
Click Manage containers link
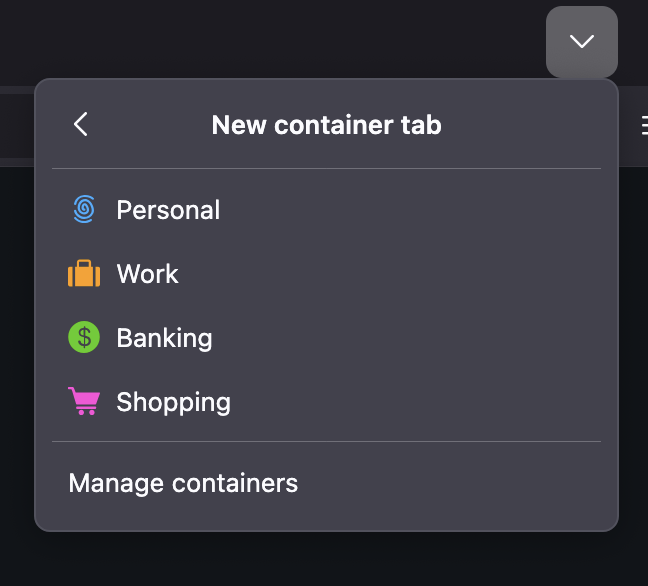coord(183,483)
